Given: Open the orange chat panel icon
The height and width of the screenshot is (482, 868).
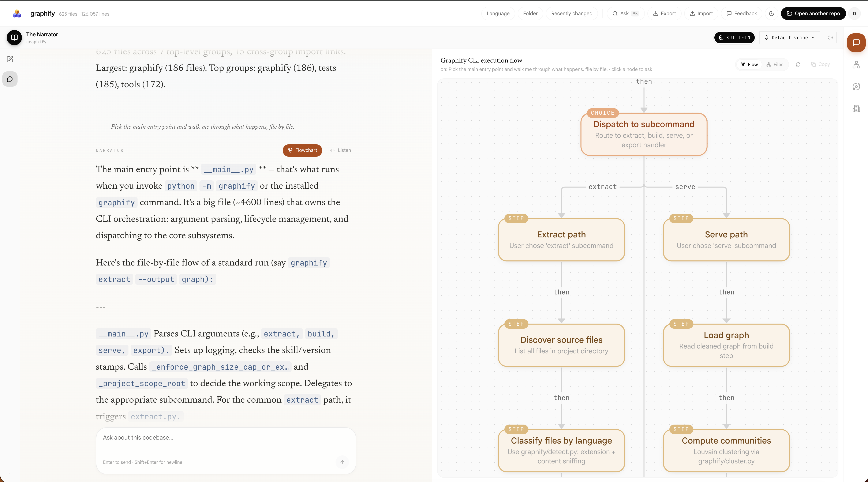Looking at the screenshot, I should [x=856, y=42].
